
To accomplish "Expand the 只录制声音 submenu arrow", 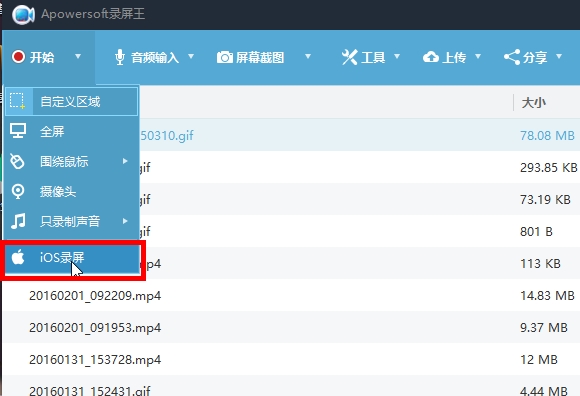I will click(125, 221).
